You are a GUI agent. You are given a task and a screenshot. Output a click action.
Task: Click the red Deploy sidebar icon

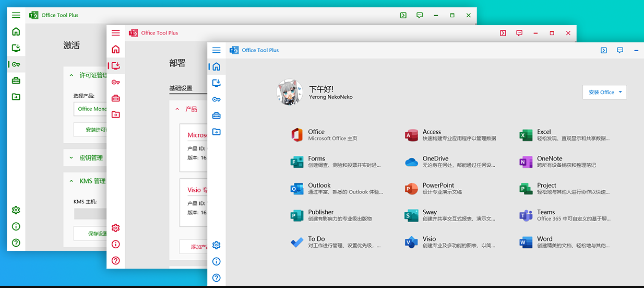click(116, 66)
